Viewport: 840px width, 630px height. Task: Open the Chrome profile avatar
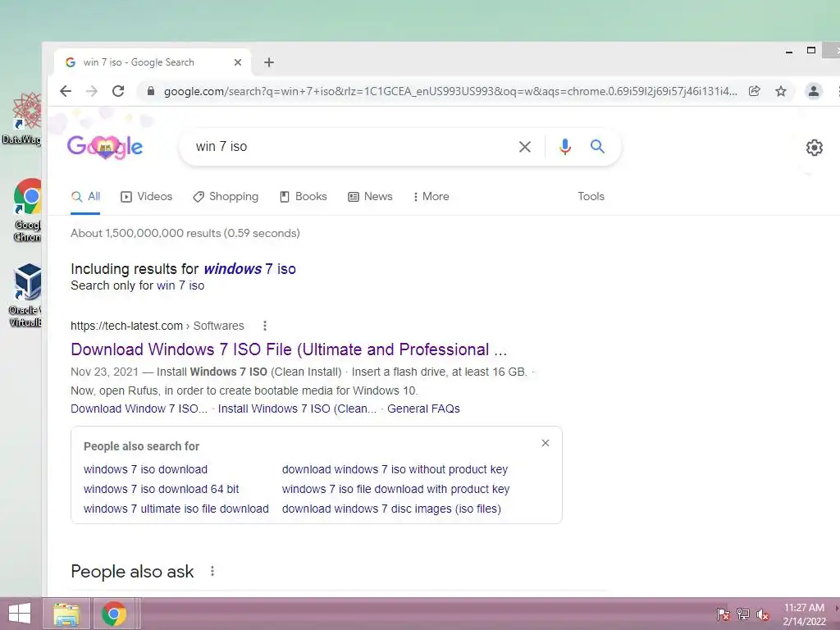pos(813,91)
